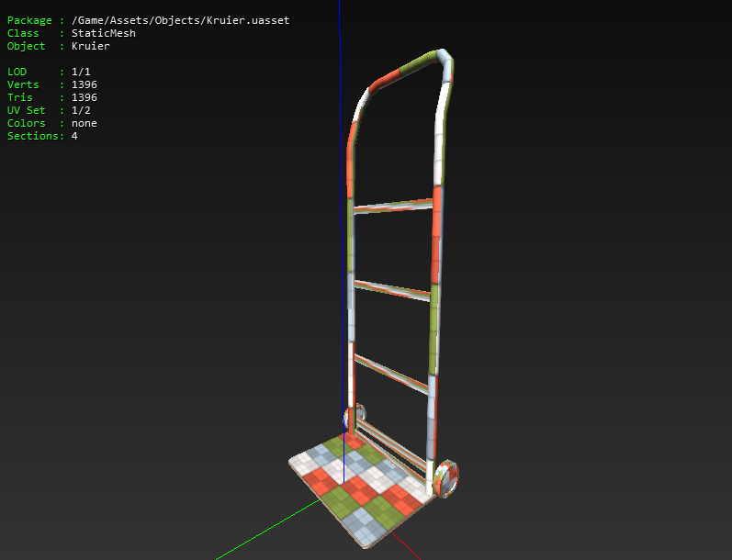
Task: Click the Colors none value
Action: click(x=84, y=123)
